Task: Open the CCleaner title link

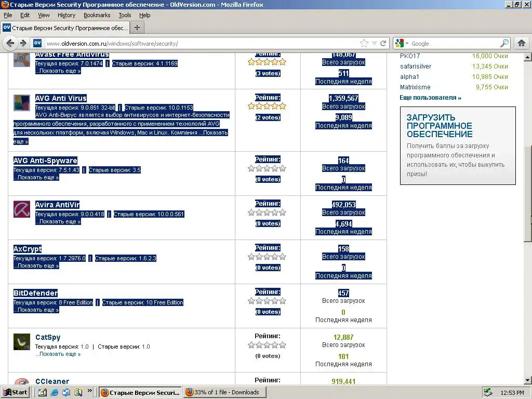Action: (52, 381)
